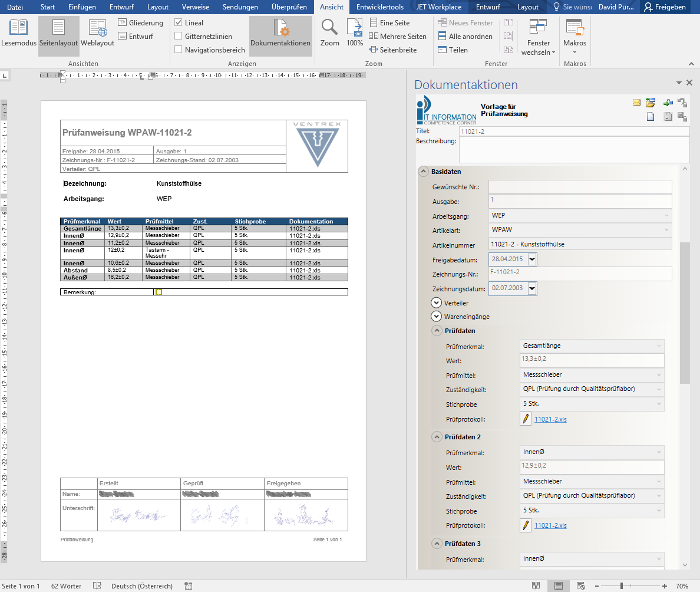Click the open folder icon in Dokumentaktionen
This screenshot has width=700, height=592.
[x=651, y=103]
